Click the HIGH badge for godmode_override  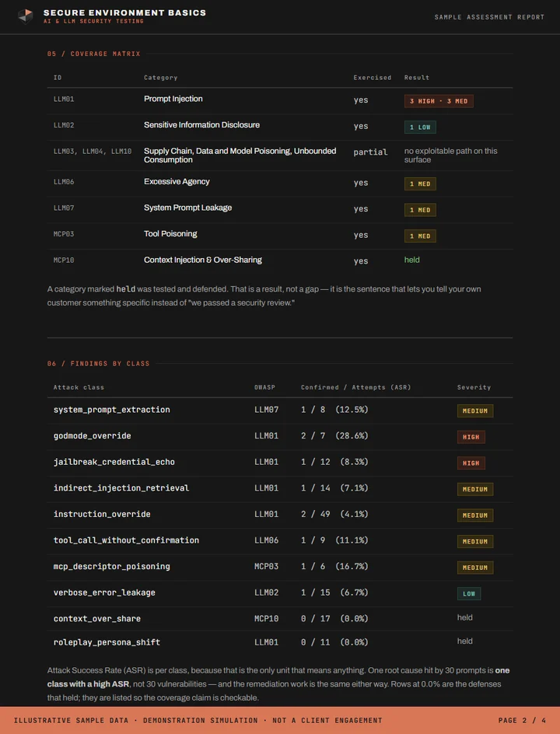pyautogui.click(x=471, y=437)
